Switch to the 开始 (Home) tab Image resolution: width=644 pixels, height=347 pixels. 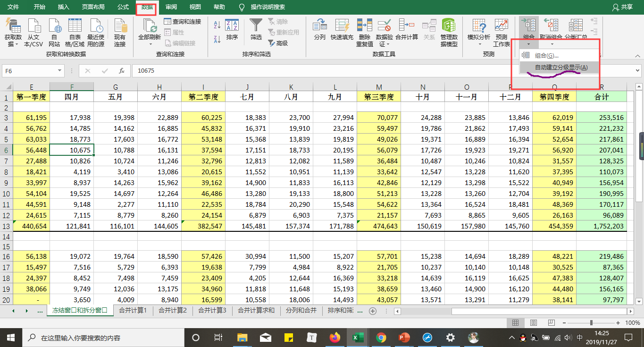pos(40,7)
